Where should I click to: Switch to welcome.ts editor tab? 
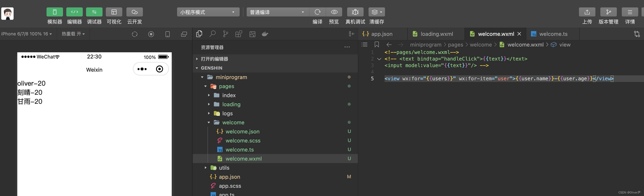tap(553, 34)
